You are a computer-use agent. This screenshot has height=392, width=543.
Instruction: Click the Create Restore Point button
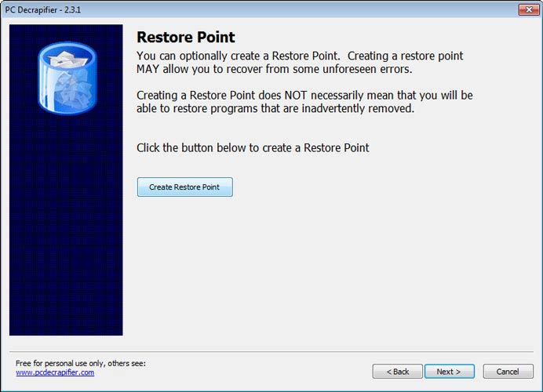184,187
